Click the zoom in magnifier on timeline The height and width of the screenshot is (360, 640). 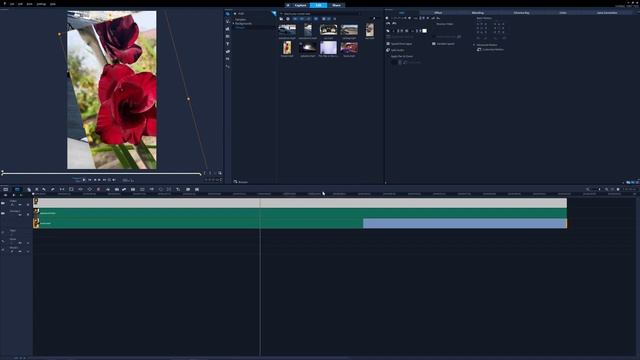(607, 189)
